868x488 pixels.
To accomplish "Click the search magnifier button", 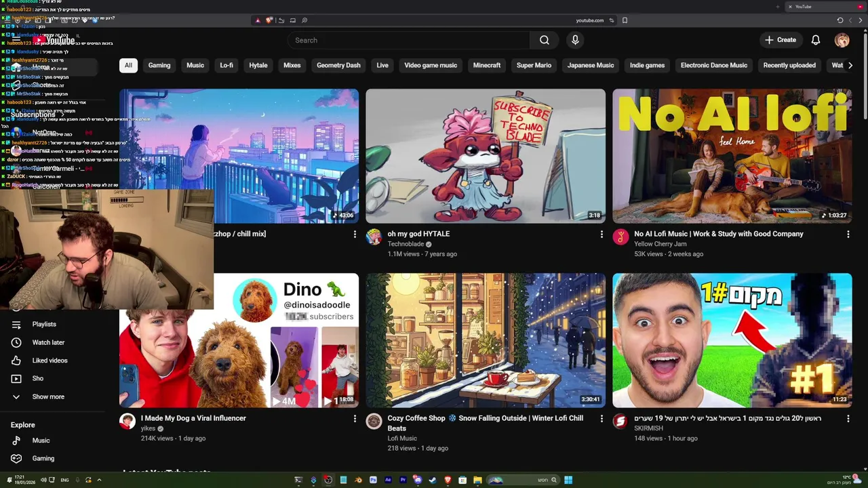I will (x=544, y=40).
